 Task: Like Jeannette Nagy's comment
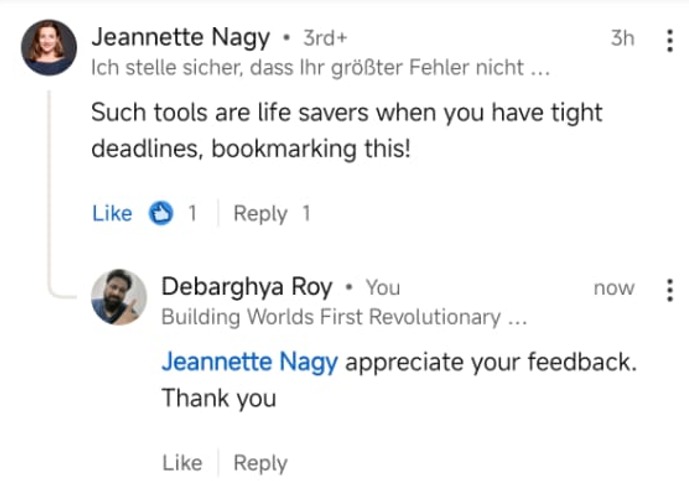[x=112, y=213]
